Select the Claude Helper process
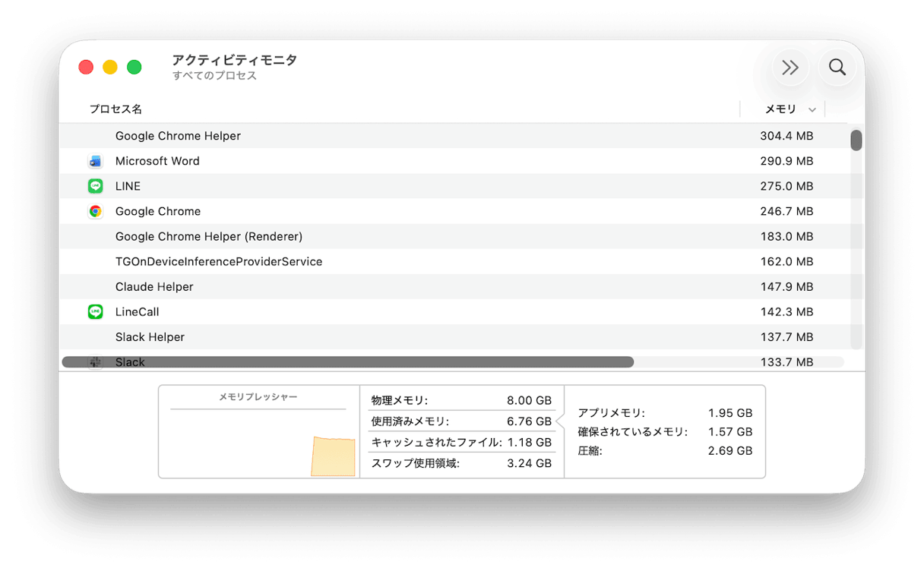Image resolution: width=924 pixels, height=571 pixels. coord(154,286)
